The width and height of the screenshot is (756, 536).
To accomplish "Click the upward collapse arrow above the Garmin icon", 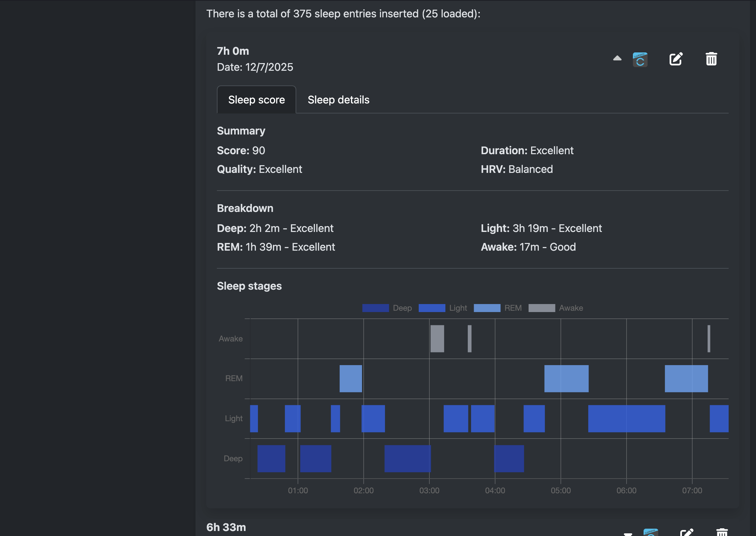I will [x=617, y=59].
